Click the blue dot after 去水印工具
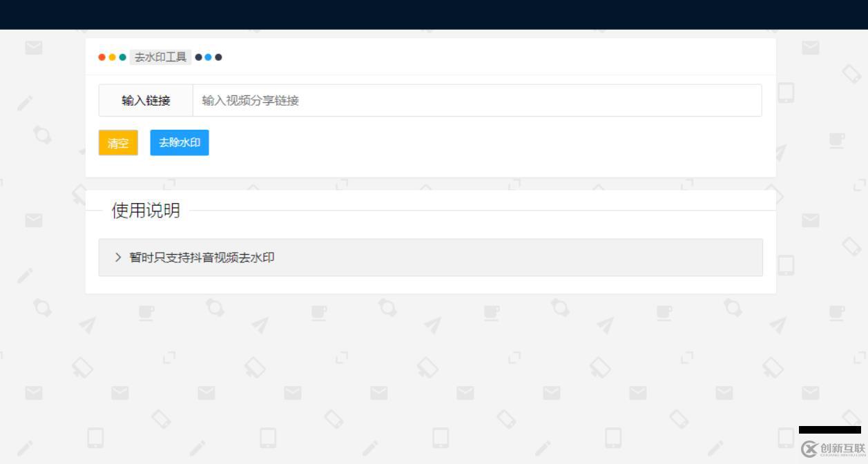This screenshot has width=868, height=464. pyautogui.click(x=209, y=57)
